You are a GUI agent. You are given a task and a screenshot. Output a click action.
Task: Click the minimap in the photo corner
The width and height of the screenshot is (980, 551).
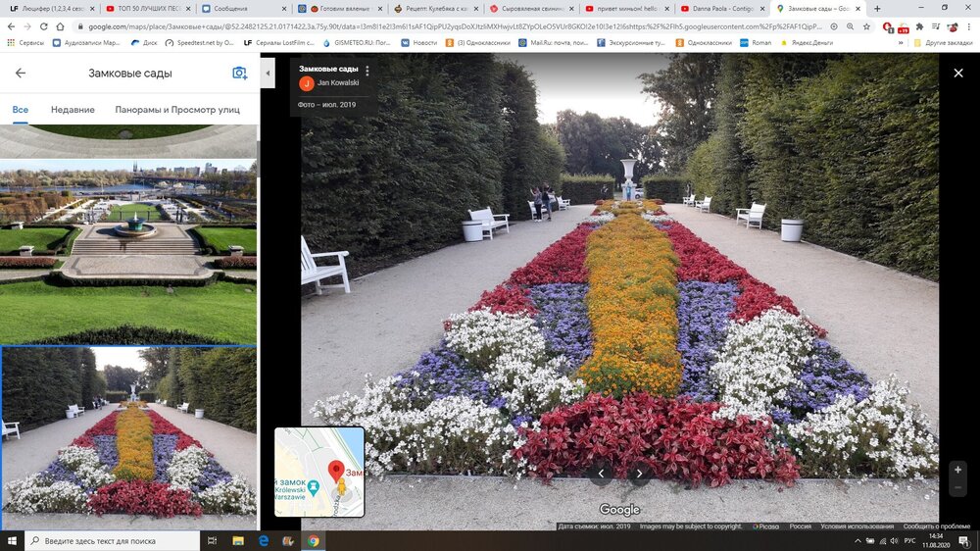click(319, 472)
